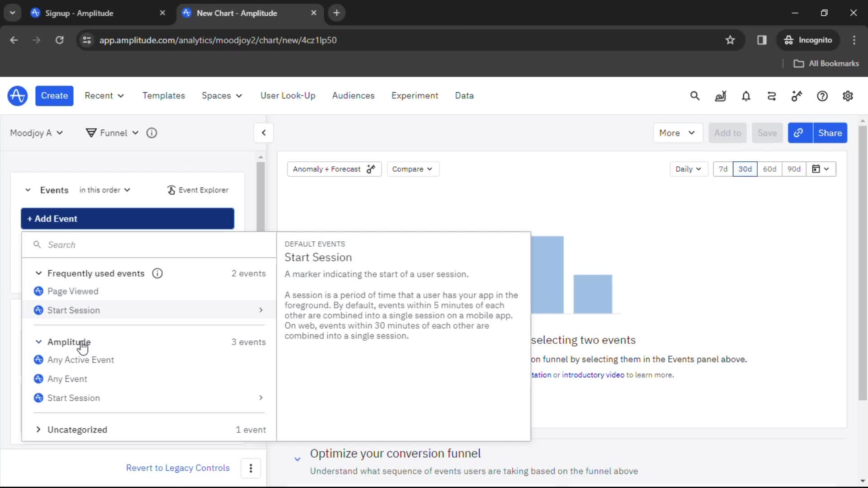868x488 pixels.
Task: Go to Audiences
Action: pos(354,96)
